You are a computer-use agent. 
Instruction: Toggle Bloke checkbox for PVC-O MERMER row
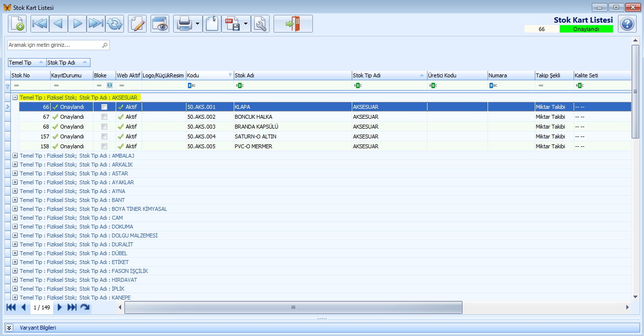(104, 146)
